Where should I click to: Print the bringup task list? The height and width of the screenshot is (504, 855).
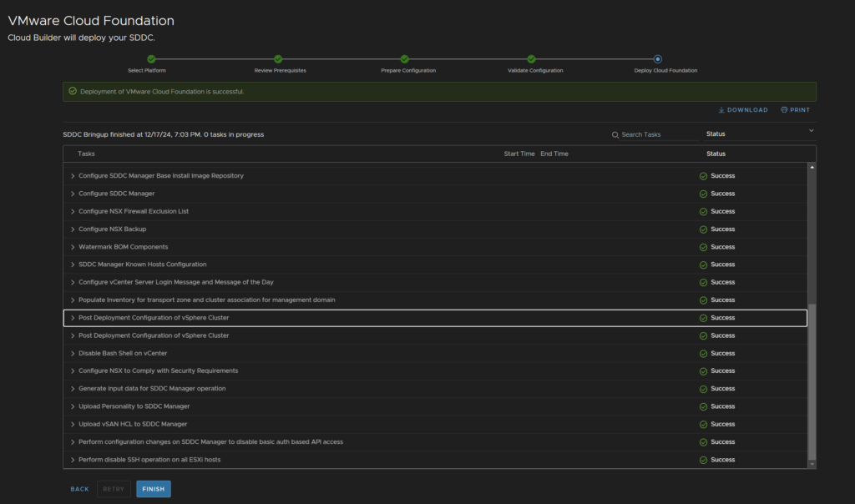click(795, 110)
